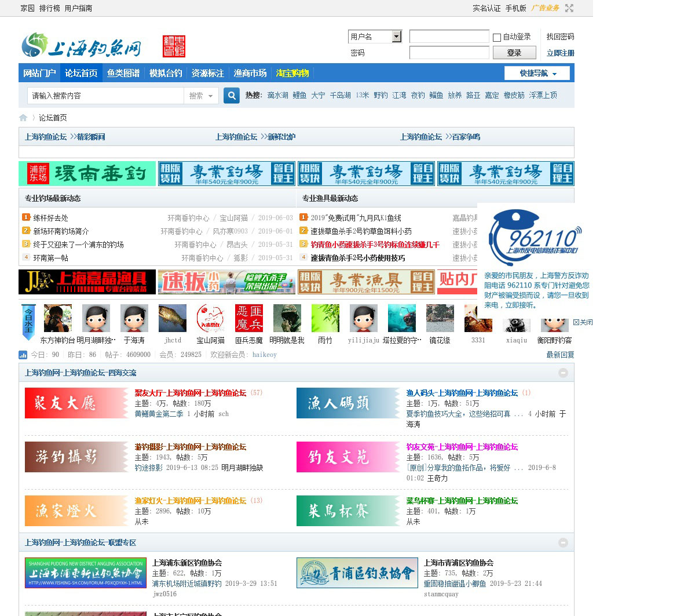This screenshot has height=616, width=695.
Task: Click the Shanghai fishing site logo
Action: (81, 46)
